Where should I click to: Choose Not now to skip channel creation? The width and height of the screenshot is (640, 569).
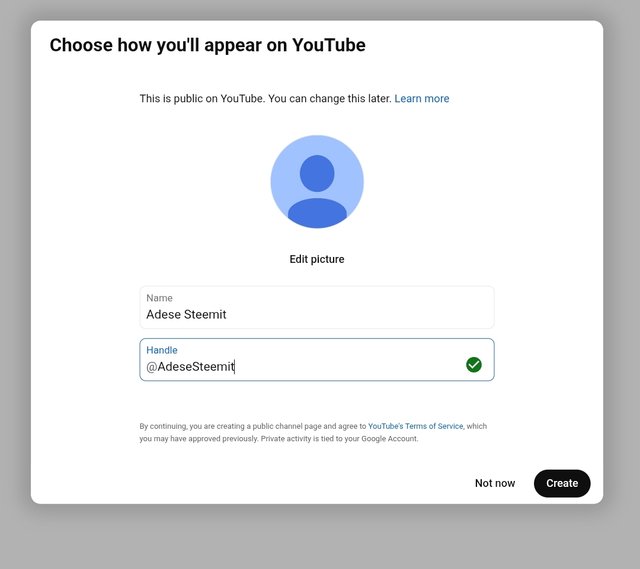[x=495, y=483]
